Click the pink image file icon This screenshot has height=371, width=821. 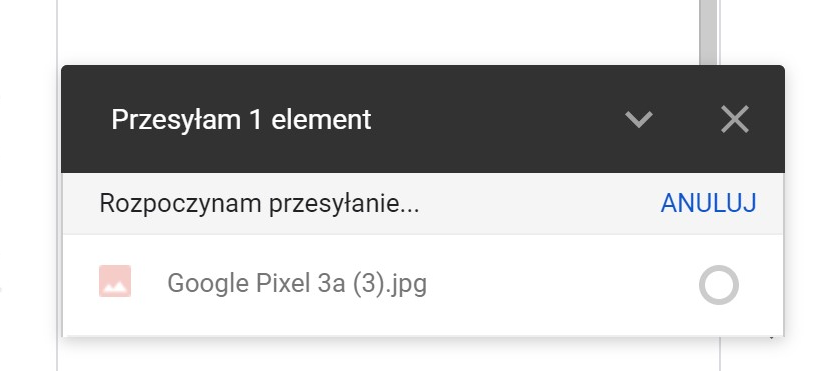115,281
